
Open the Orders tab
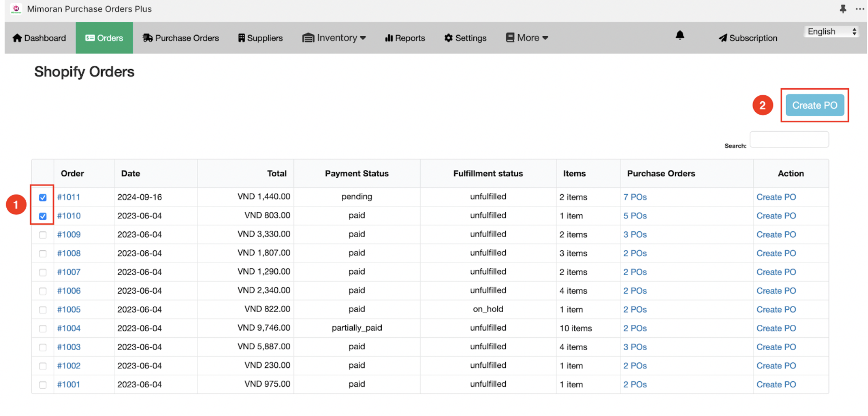tap(104, 38)
